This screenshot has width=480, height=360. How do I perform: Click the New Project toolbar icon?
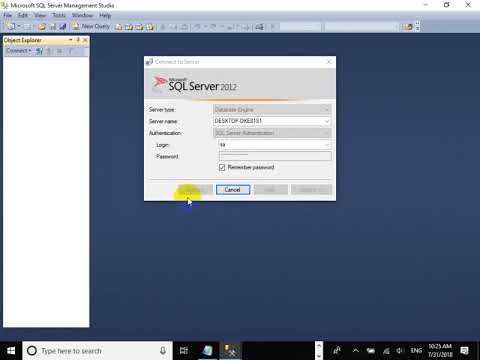coord(11,26)
